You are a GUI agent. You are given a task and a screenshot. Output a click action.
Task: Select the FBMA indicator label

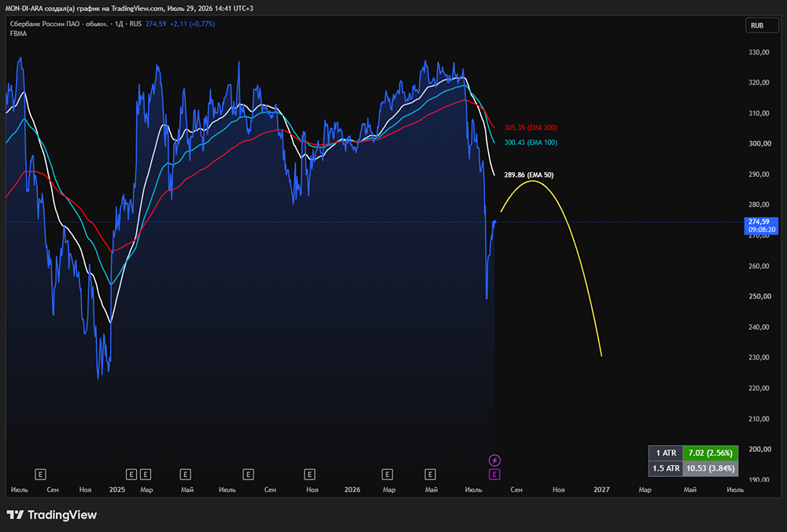[x=19, y=34]
